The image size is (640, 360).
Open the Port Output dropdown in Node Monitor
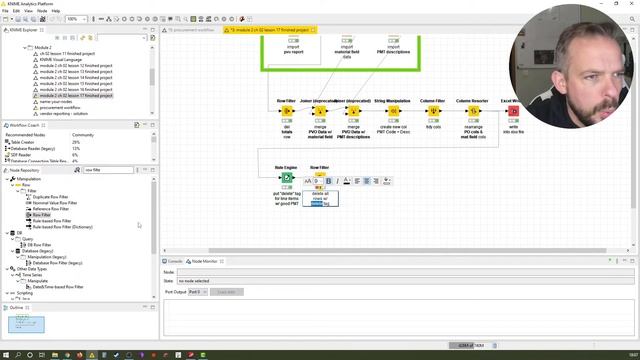(198, 292)
